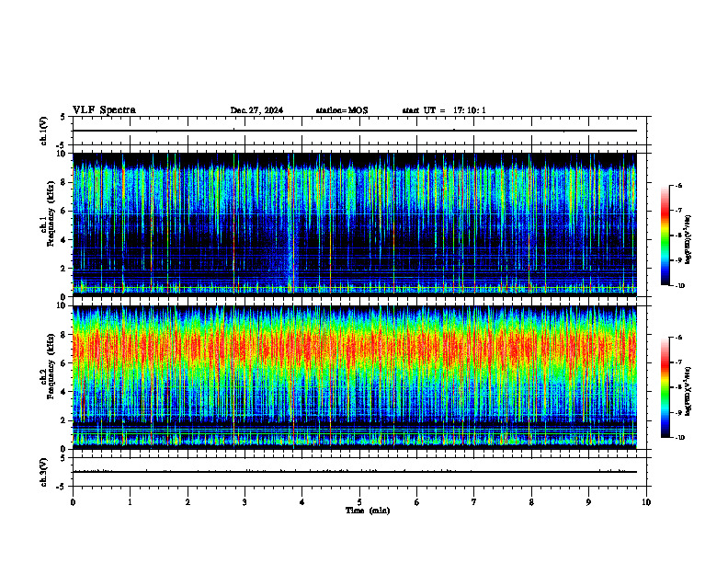
Task: Click the "2" tick on Time axis
Action: [x=188, y=502]
